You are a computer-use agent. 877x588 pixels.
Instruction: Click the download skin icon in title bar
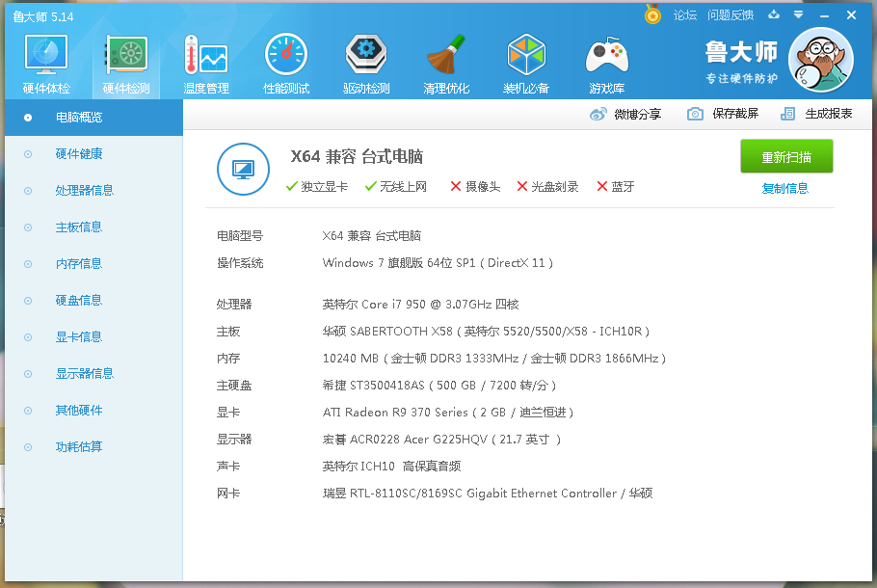click(x=774, y=14)
